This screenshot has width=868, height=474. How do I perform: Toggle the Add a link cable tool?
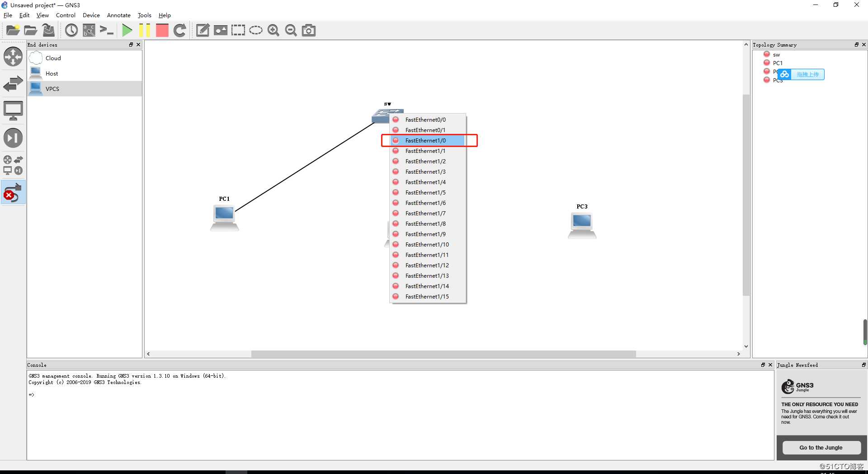(13, 193)
